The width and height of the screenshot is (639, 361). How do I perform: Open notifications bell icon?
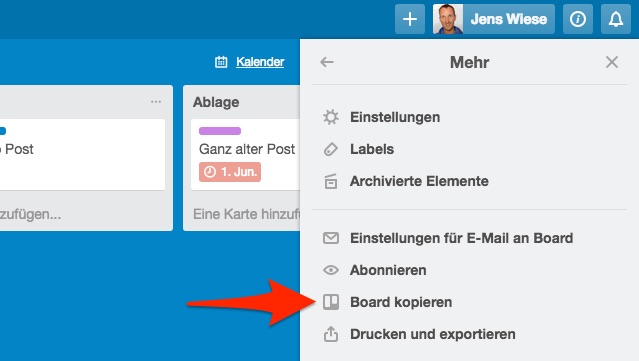[616, 19]
